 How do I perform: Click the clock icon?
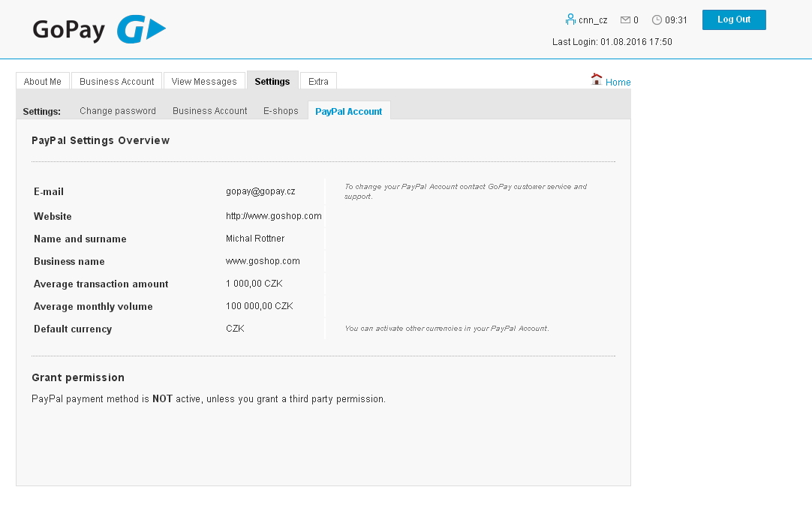[657, 20]
